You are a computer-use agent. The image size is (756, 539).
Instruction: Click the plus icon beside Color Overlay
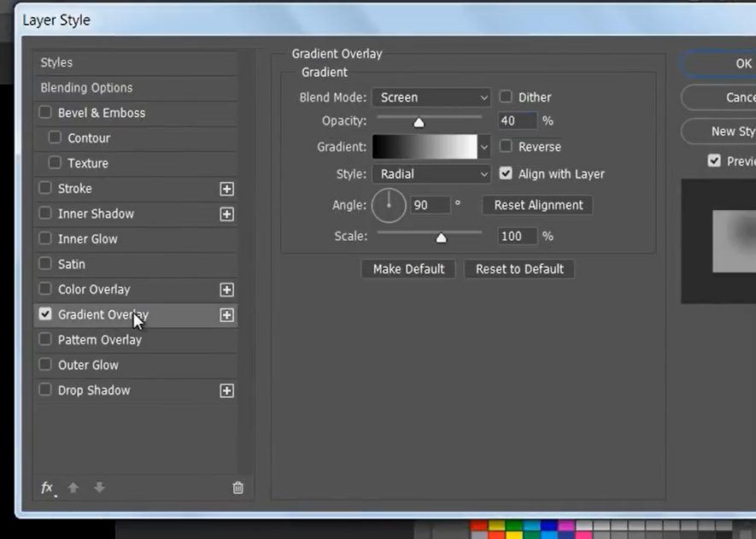tap(226, 290)
